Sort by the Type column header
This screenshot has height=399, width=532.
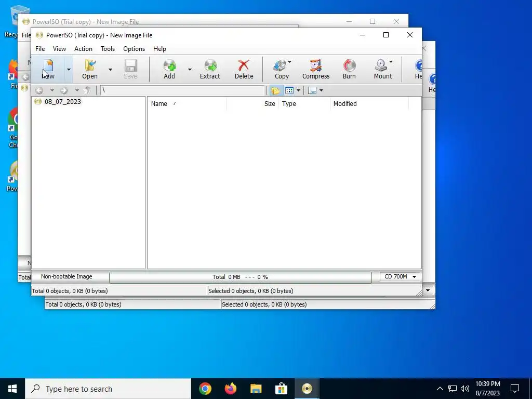coord(304,103)
